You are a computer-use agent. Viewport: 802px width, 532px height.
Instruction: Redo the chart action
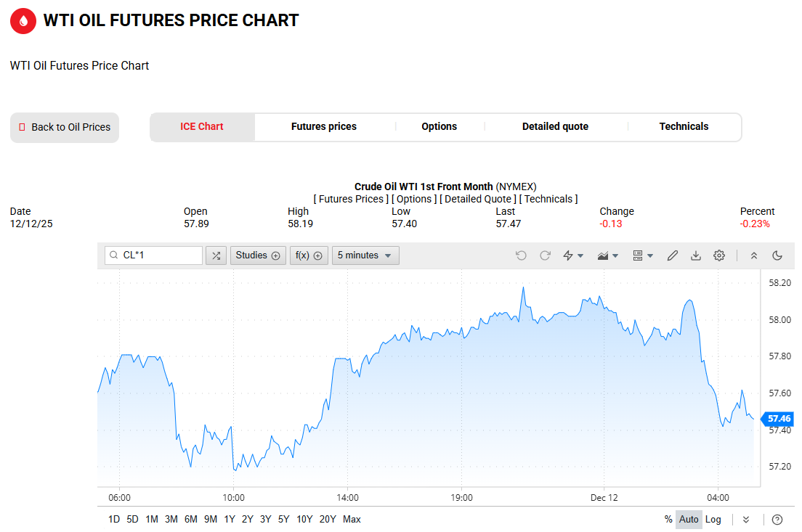tap(545, 255)
